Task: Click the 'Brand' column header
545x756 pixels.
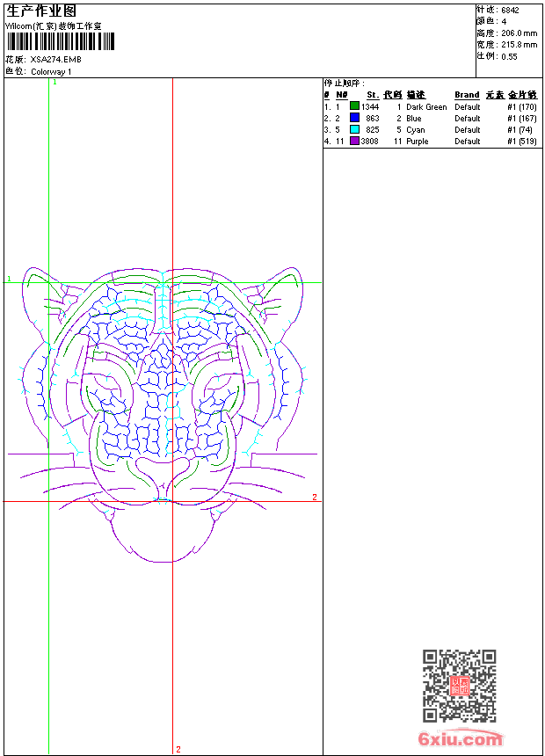Action: (467, 95)
